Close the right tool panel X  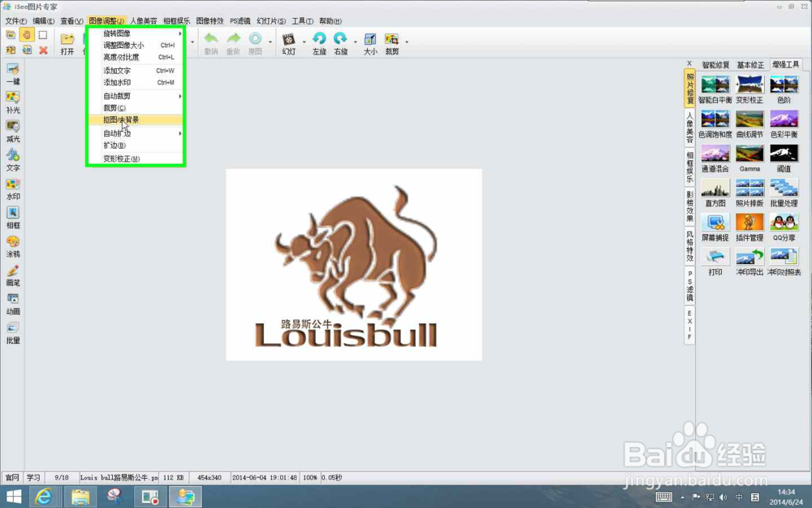click(x=689, y=63)
